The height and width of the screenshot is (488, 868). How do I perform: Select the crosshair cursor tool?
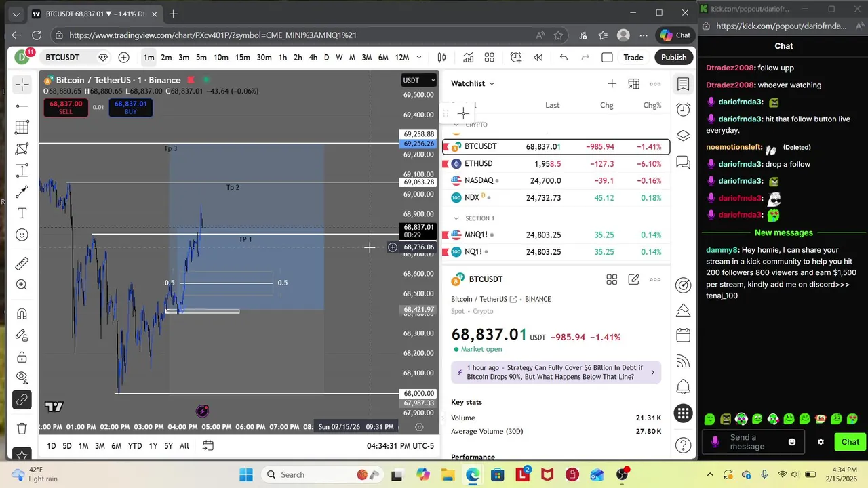coord(22,85)
